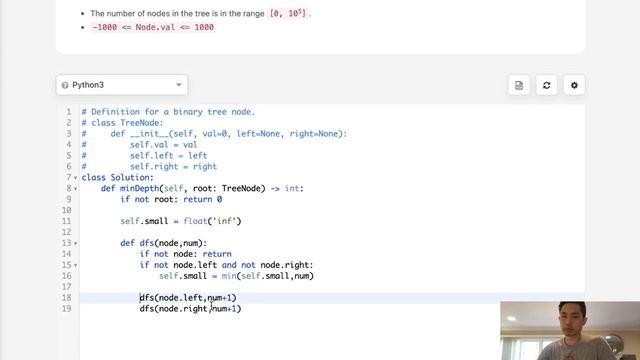Click the def __init__ comment line

coord(214,134)
